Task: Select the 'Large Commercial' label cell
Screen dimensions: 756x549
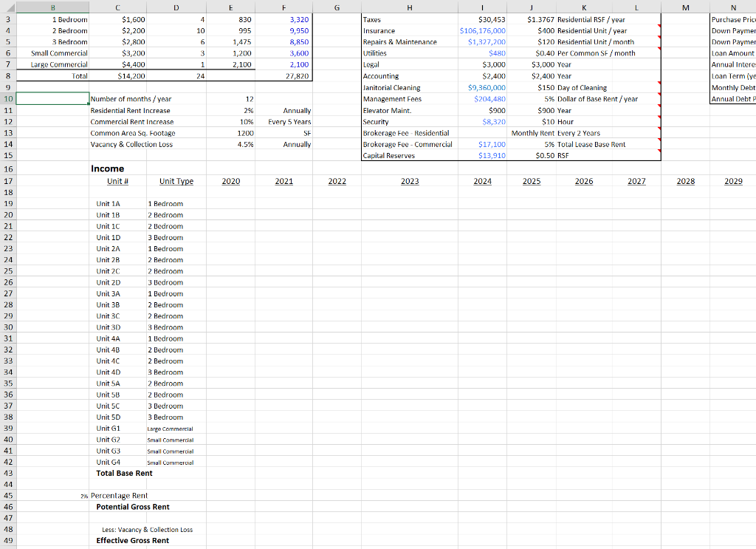Action: click(52, 64)
